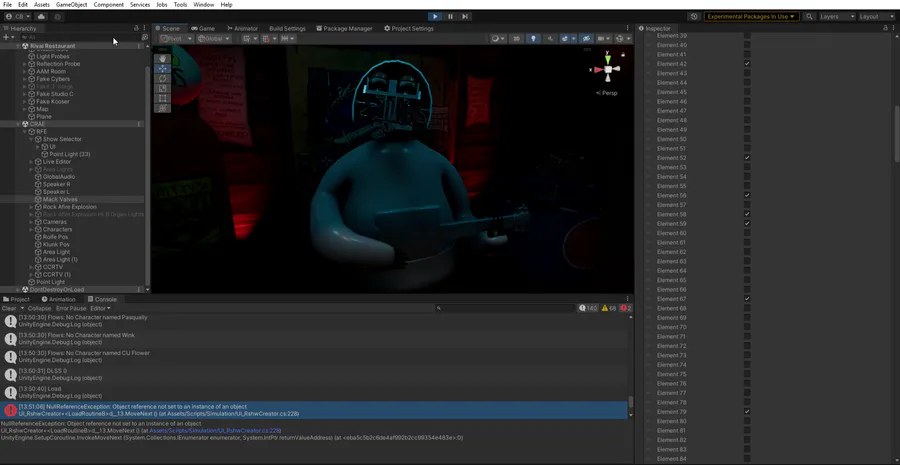Open the Layers dropdown
Viewport: 900px width, 465px height.
click(x=837, y=16)
